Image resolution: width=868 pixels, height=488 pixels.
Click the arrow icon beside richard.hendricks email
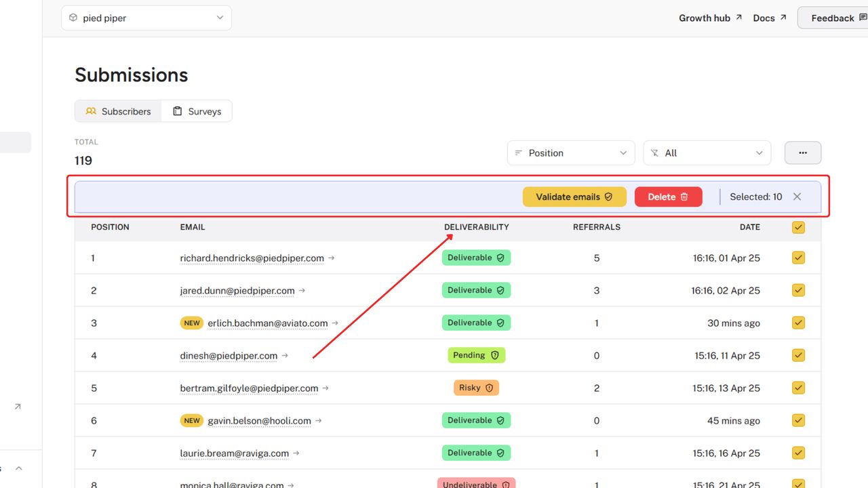330,258
